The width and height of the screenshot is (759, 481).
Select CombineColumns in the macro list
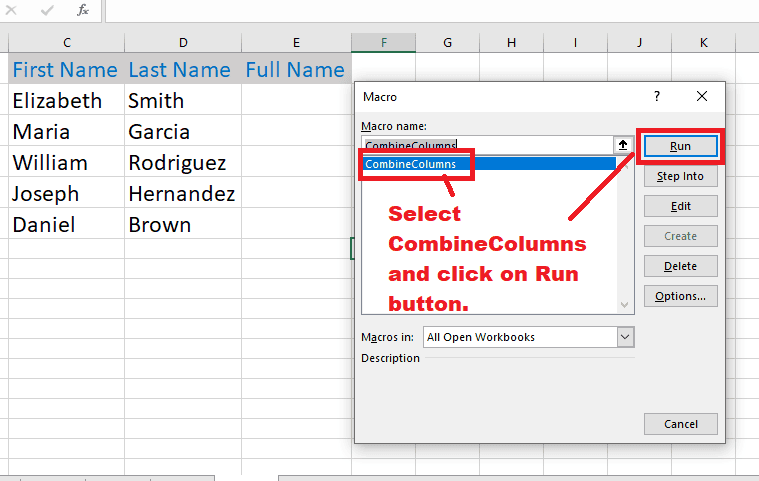click(x=411, y=164)
